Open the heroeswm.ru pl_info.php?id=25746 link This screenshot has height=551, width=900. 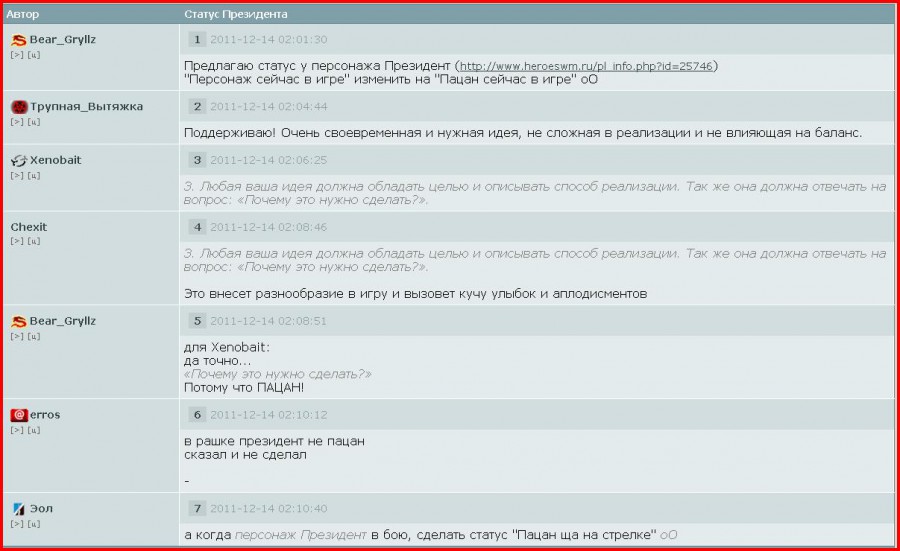[x=586, y=66]
